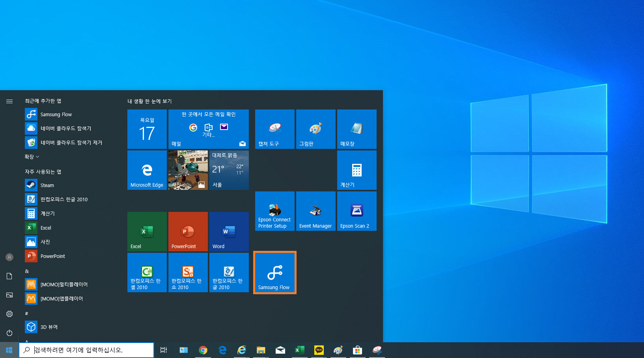Open 한컴오피스 한글 2010 in app list
Screen dimensions: 644x358
tap(71, 199)
